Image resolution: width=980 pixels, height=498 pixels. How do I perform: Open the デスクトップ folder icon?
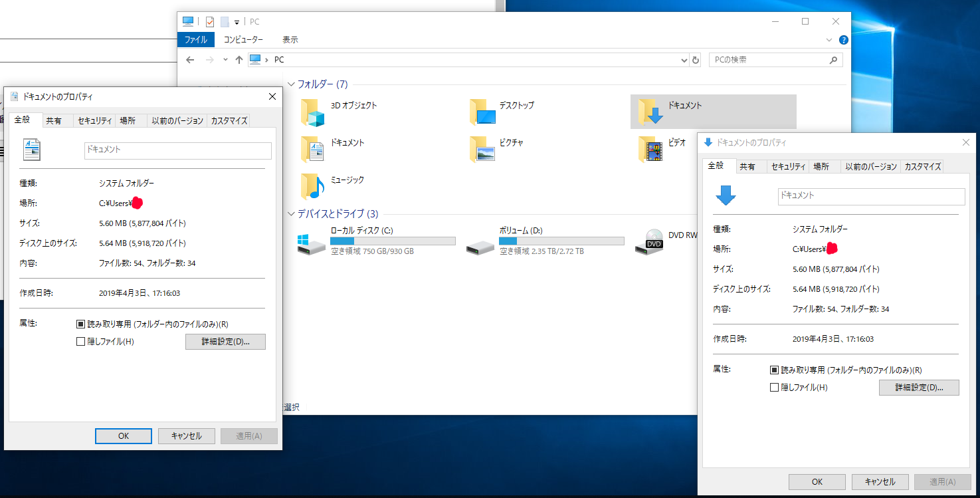pos(482,112)
